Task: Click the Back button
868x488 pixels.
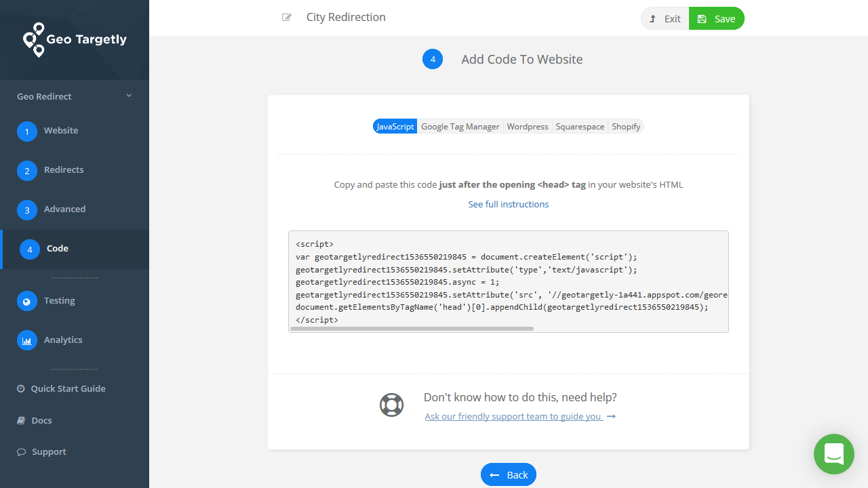Action: coord(509,475)
